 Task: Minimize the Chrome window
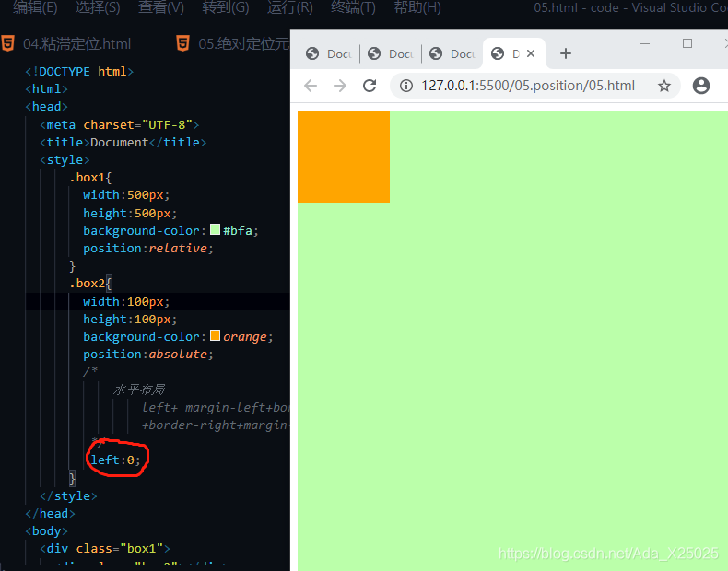645,43
